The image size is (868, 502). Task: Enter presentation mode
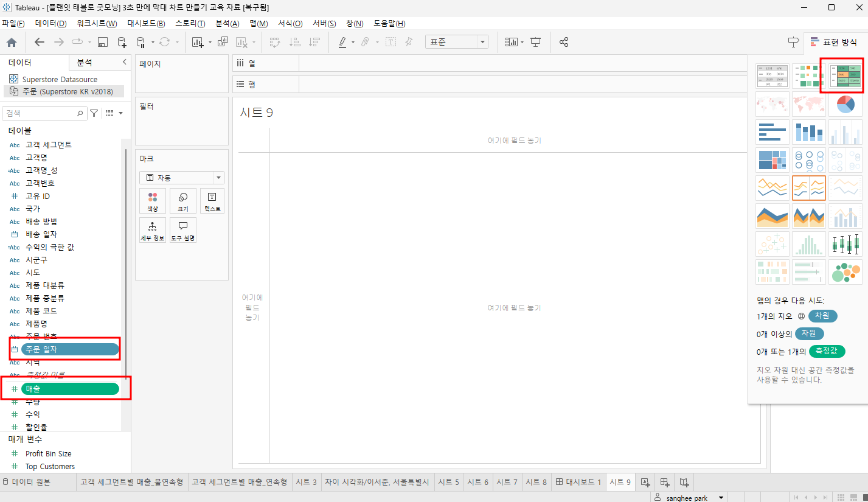coord(535,42)
